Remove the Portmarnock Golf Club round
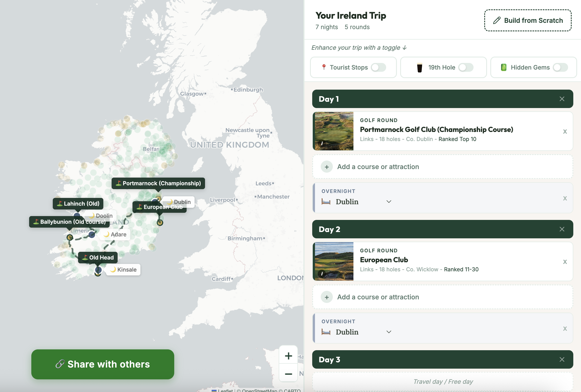This screenshot has width=581, height=392. [x=565, y=131]
